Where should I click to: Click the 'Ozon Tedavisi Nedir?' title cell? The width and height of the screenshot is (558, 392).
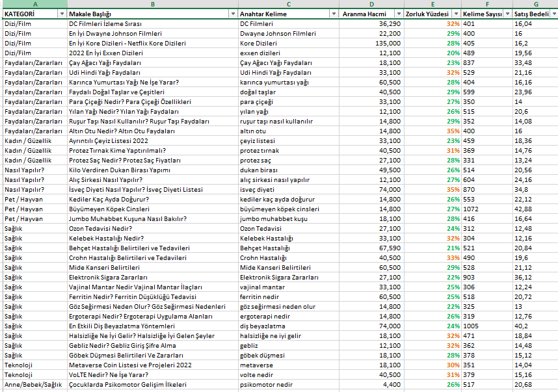153,229
